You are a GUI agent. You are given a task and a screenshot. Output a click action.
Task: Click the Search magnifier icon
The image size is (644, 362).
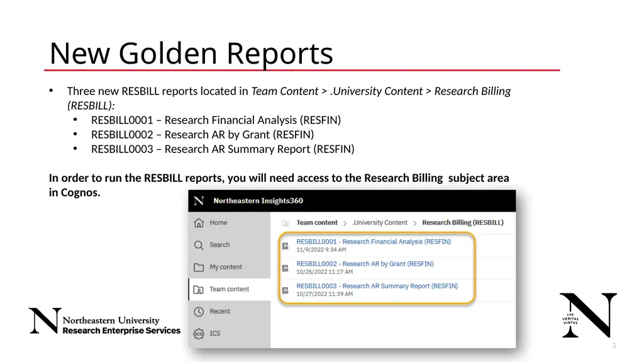click(199, 245)
